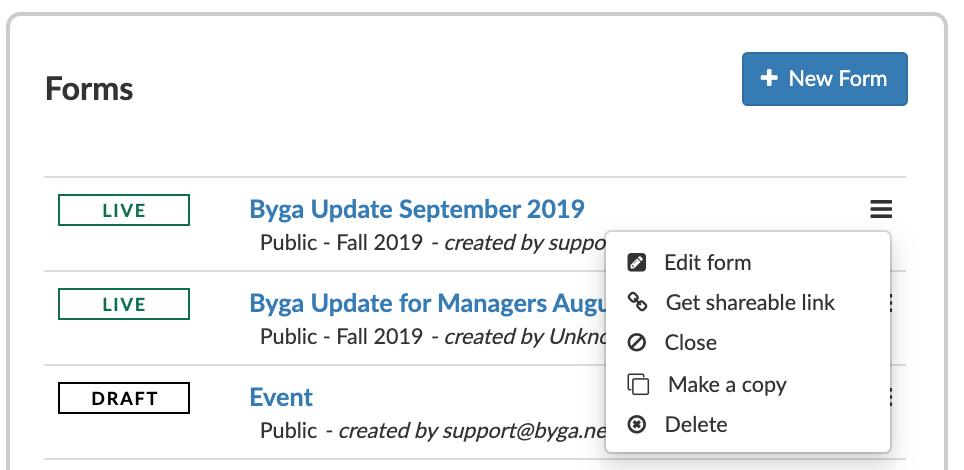This screenshot has width=964, height=470.
Task: Choose Get shareable link menu entry
Action: pyautogui.click(x=748, y=302)
